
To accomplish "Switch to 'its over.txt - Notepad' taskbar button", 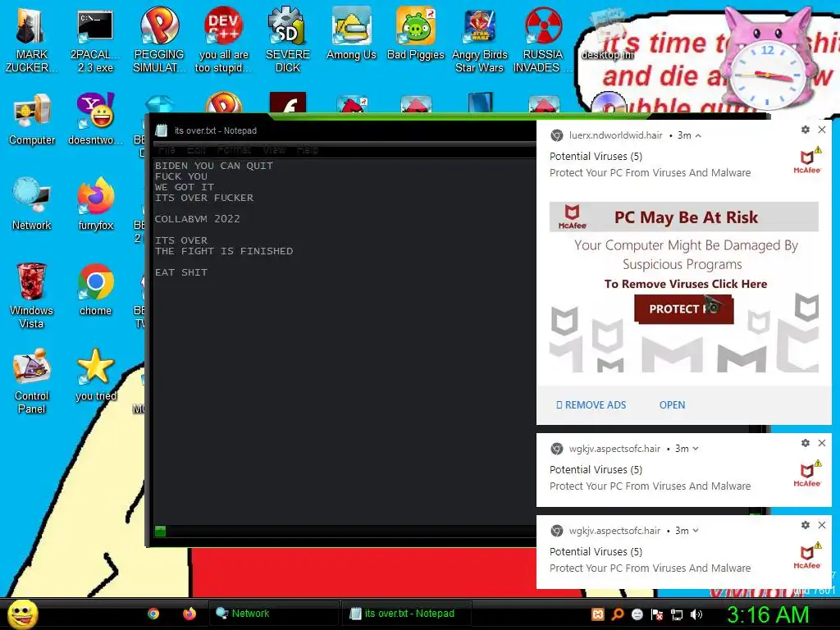I will pos(406,614).
